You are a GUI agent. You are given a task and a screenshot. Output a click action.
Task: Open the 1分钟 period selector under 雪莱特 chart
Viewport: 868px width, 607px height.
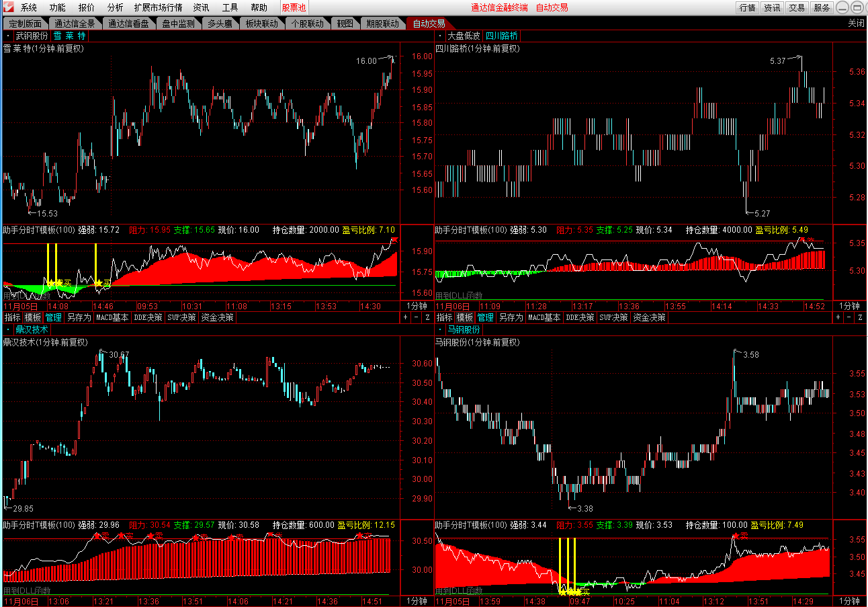click(x=416, y=306)
